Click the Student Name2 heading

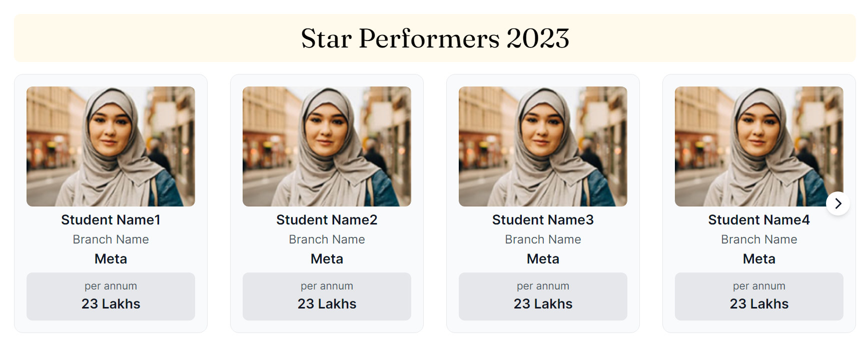click(x=327, y=220)
